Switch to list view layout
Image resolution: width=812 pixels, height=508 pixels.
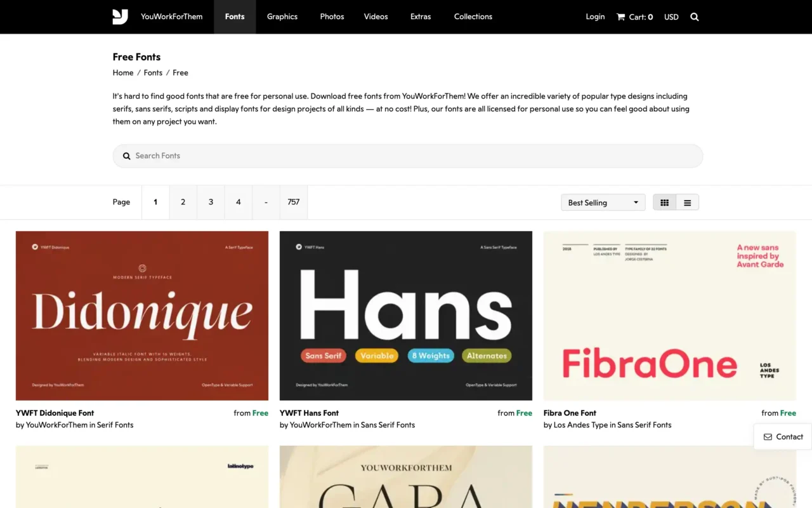point(687,203)
